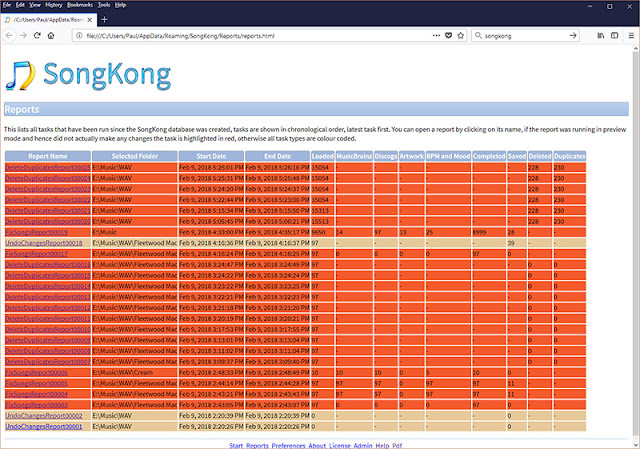Open FixSongsReport00006 link
640x449 pixels.
(36, 373)
